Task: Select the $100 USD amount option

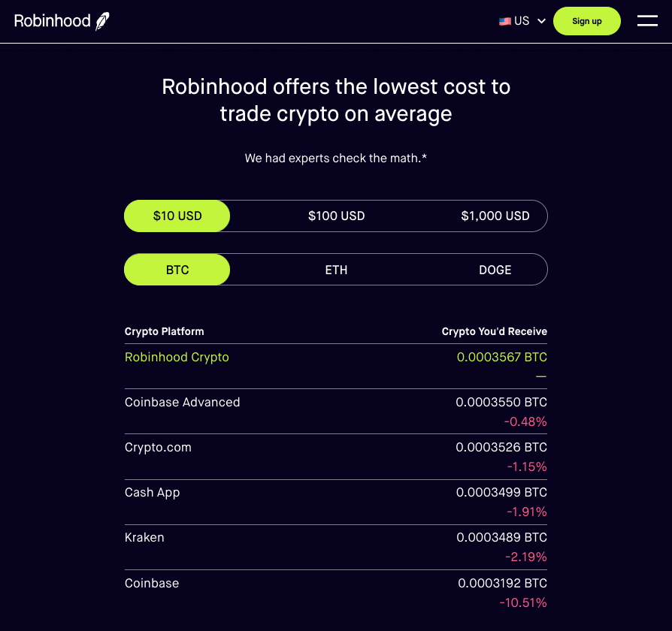Action: [336, 216]
